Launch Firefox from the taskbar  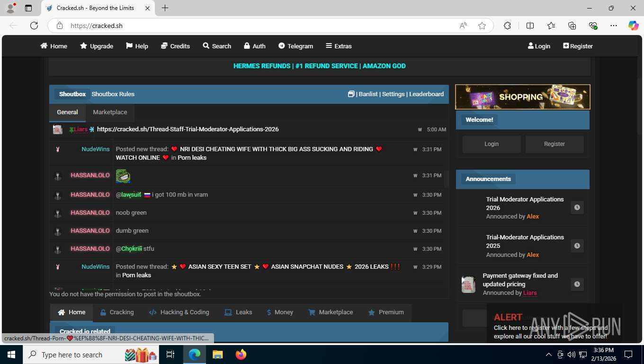(241, 355)
